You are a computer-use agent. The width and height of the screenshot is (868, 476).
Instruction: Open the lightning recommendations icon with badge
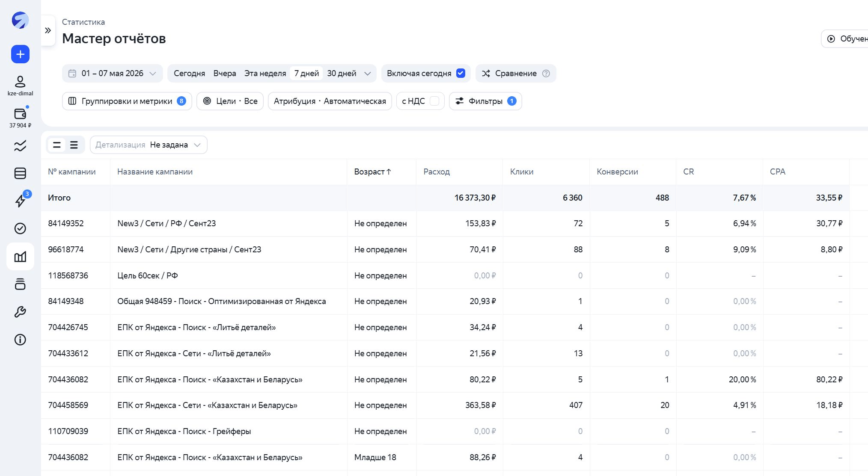click(20, 200)
